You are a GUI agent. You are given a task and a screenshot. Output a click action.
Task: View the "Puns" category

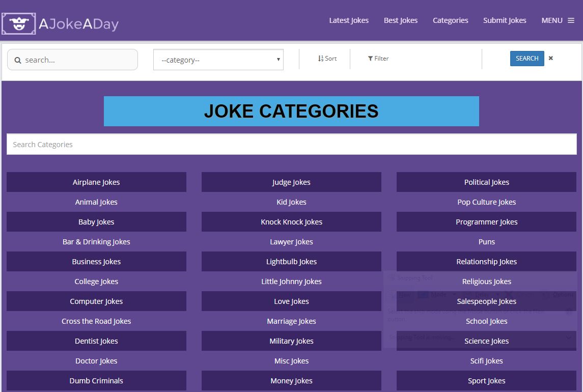[486, 241]
